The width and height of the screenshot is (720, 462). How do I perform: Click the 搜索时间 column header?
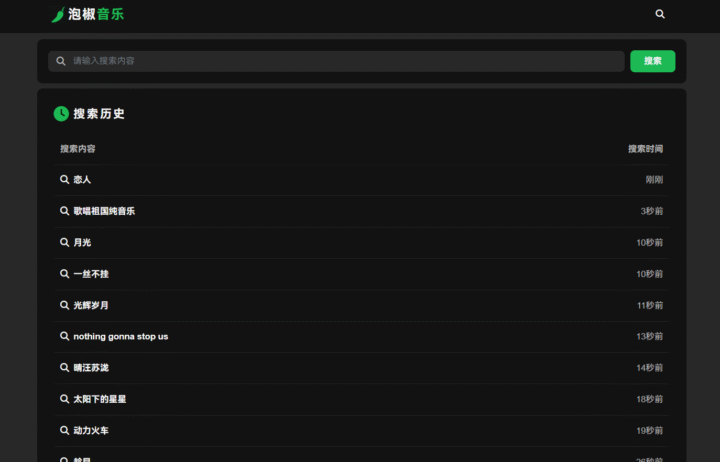[x=645, y=149]
